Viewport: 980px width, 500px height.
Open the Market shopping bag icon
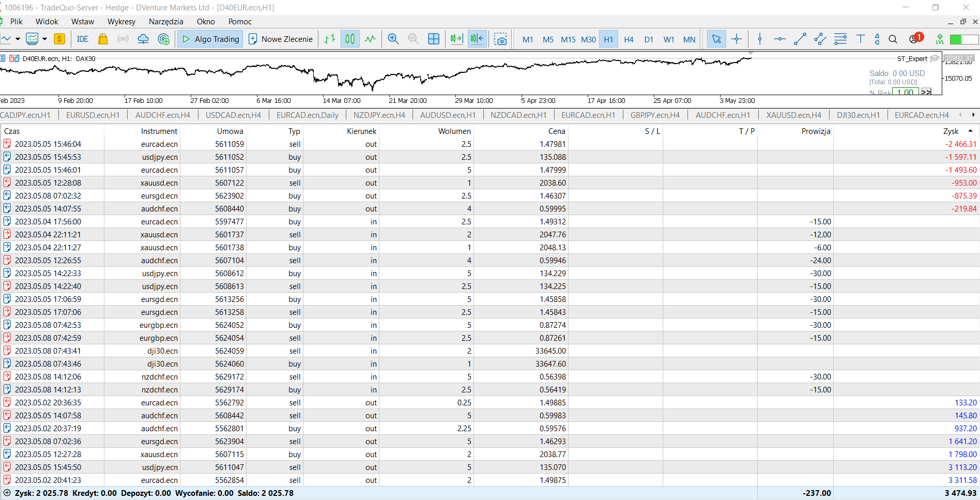tap(103, 39)
